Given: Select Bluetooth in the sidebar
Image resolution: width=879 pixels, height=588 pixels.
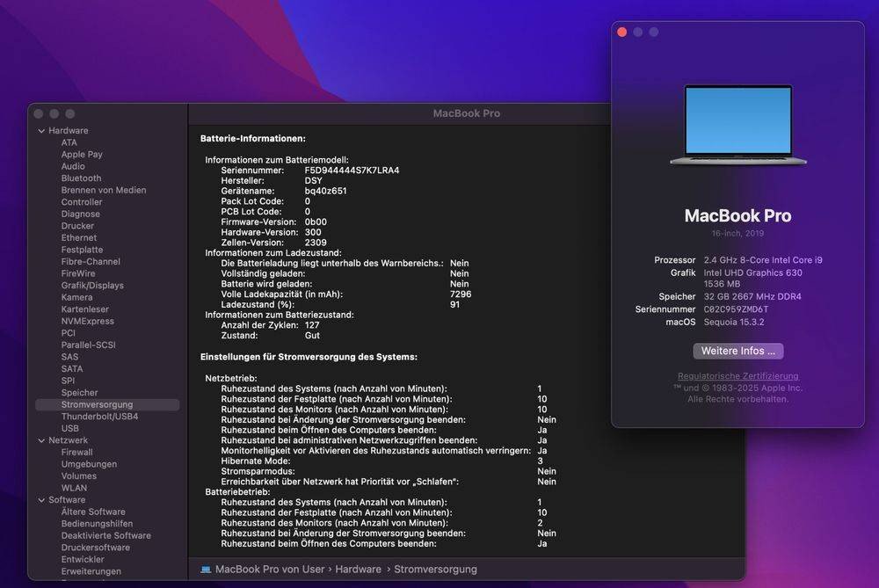Looking at the screenshot, I should (x=81, y=178).
